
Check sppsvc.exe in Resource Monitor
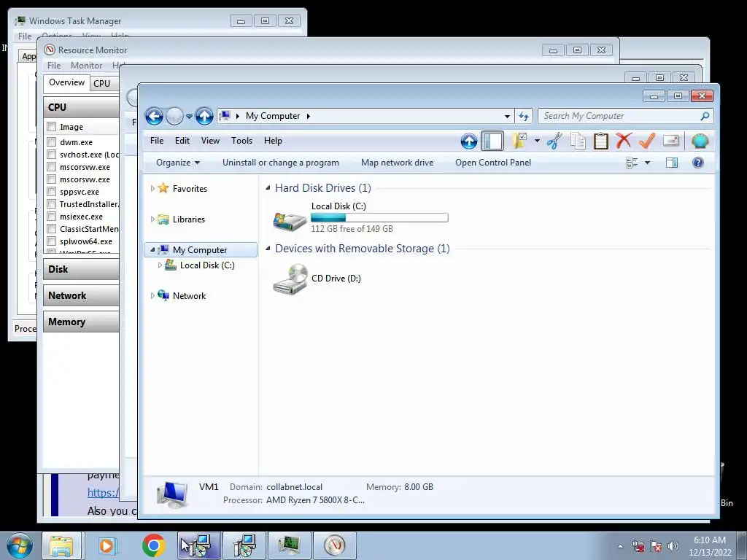52,192
